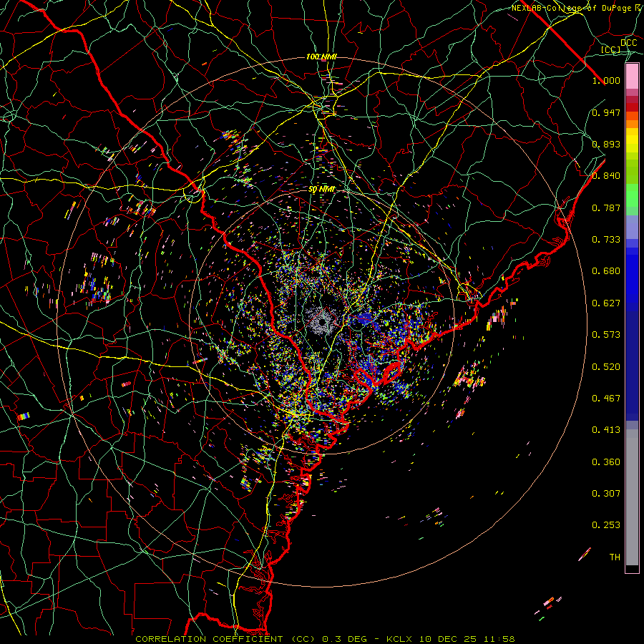Select the 0.360 legend value
The image size is (644, 644).
[x=606, y=462]
